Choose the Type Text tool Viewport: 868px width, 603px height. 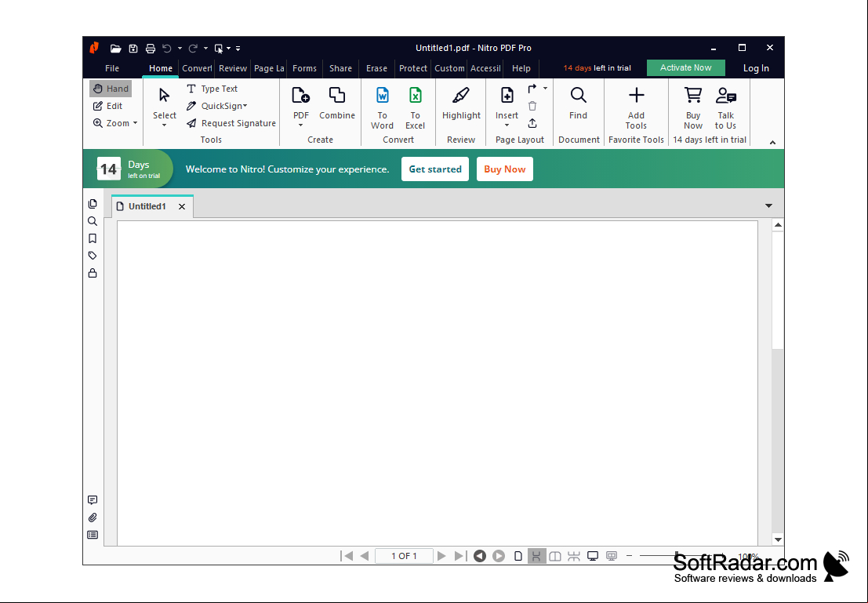tap(212, 89)
